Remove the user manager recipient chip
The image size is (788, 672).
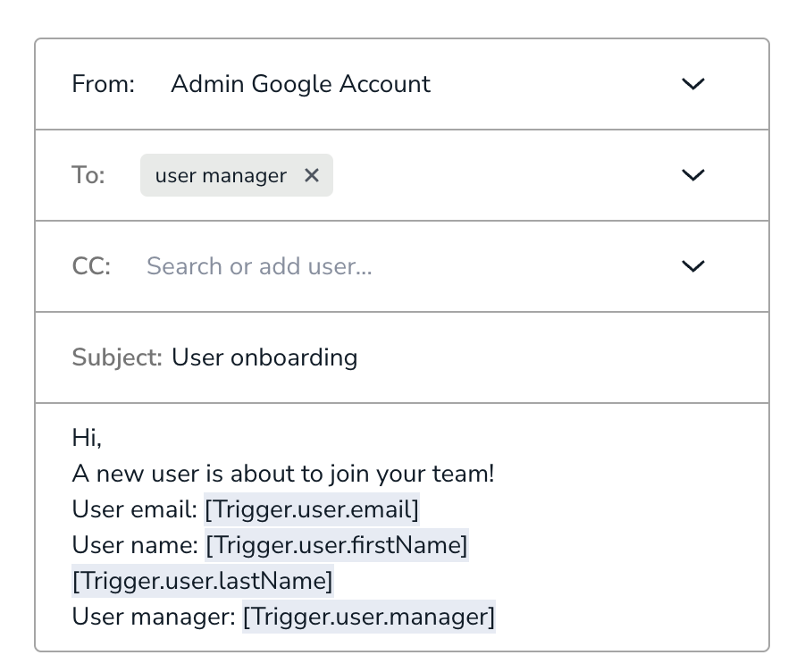[x=312, y=175]
